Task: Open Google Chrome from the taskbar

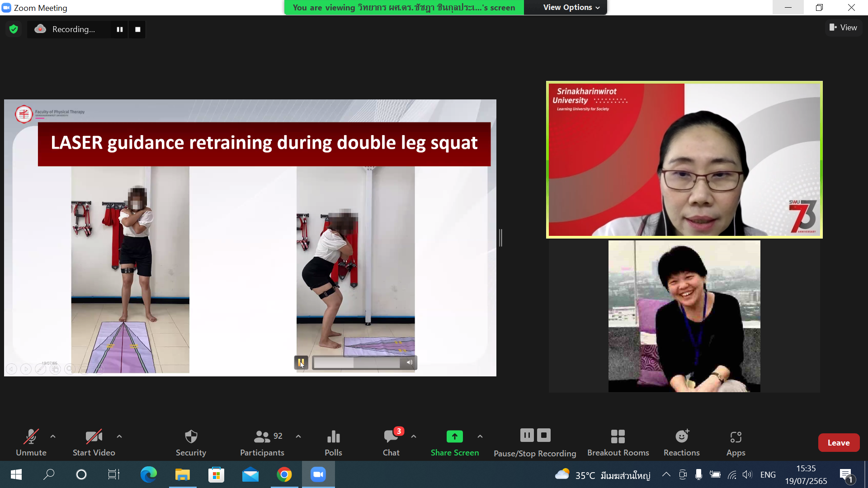Action: [x=284, y=474]
